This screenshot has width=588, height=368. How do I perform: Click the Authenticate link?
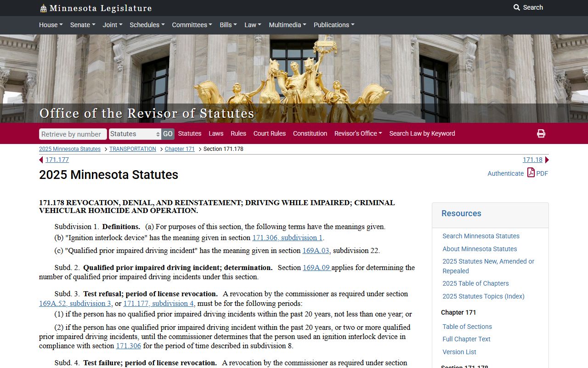(505, 173)
